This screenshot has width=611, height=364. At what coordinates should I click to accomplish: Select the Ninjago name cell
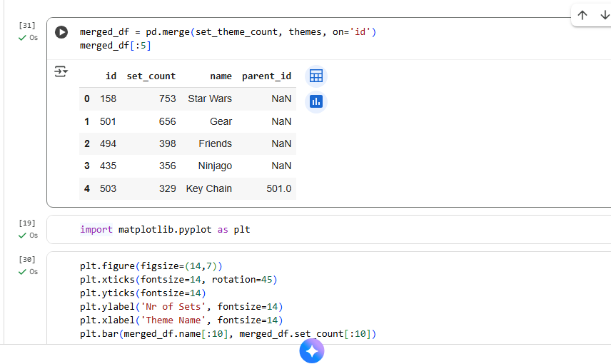tap(215, 166)
